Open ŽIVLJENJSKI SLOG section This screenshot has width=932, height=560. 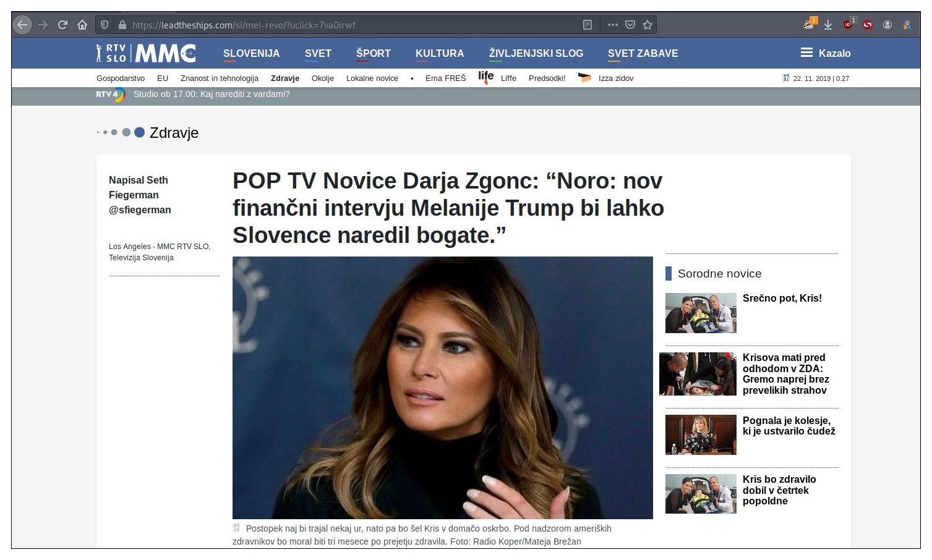536,53
